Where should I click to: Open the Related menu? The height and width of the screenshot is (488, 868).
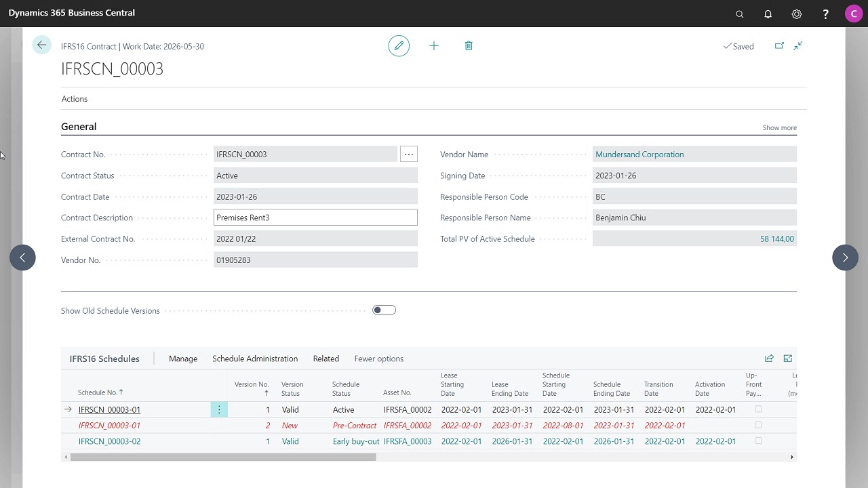[326, 359]
